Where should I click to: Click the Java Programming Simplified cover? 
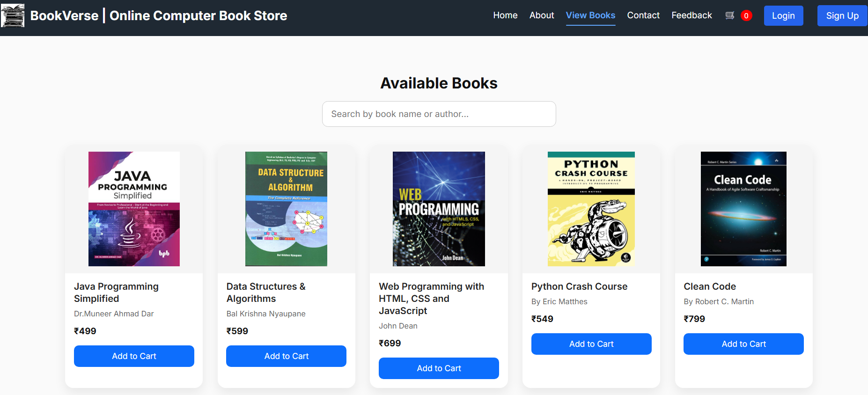(x=134, y=209)
